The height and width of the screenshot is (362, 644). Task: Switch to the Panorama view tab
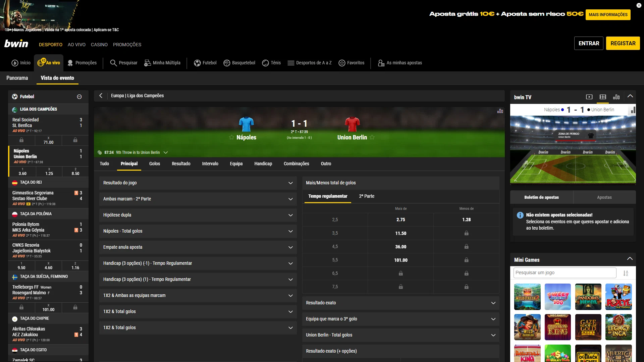17,78
